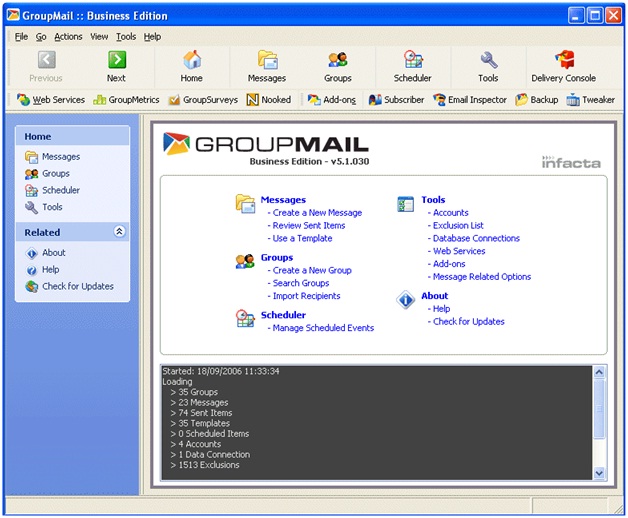
Task: Click the Create a New Message link
Action: tap(317, 213)
